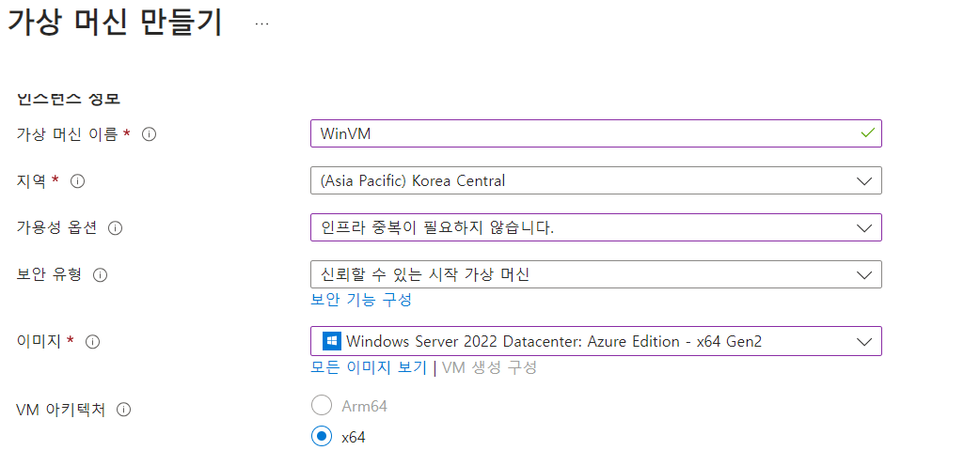
Task: Show info tooltip for VM 아키텍처
Action: (123, 410)
